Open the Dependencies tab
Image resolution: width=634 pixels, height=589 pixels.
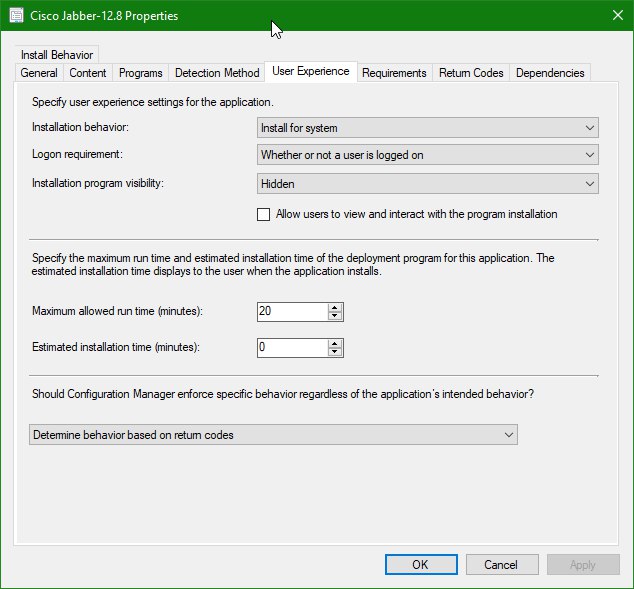(550, 73)
